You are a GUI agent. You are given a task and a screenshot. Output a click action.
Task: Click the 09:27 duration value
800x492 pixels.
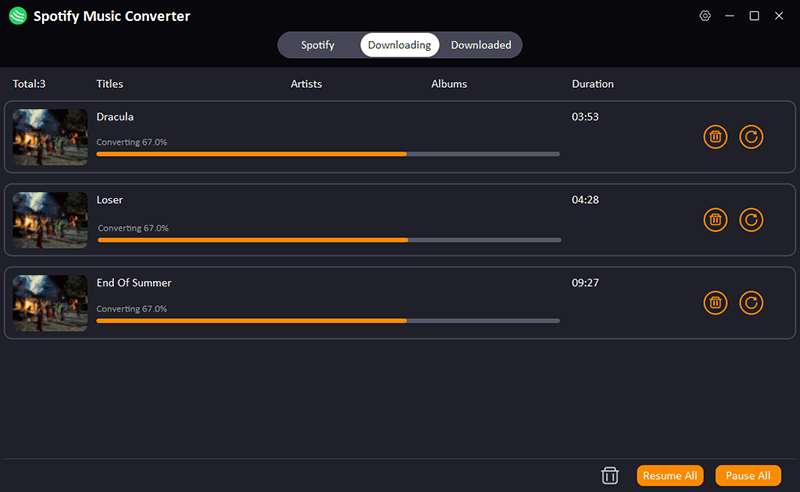coord(585,283)
